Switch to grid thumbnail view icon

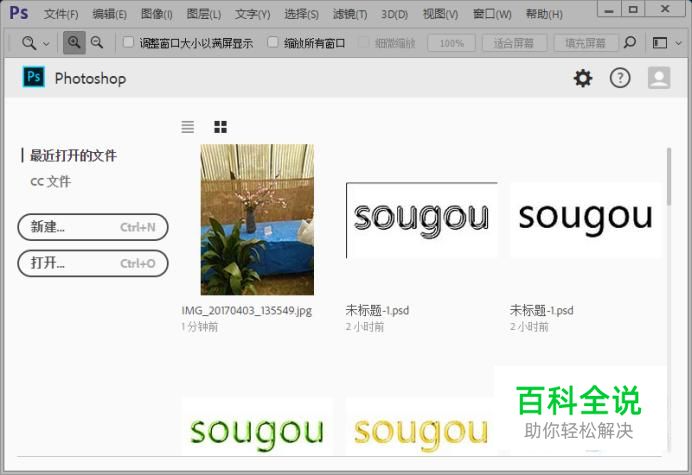(220, 127)
